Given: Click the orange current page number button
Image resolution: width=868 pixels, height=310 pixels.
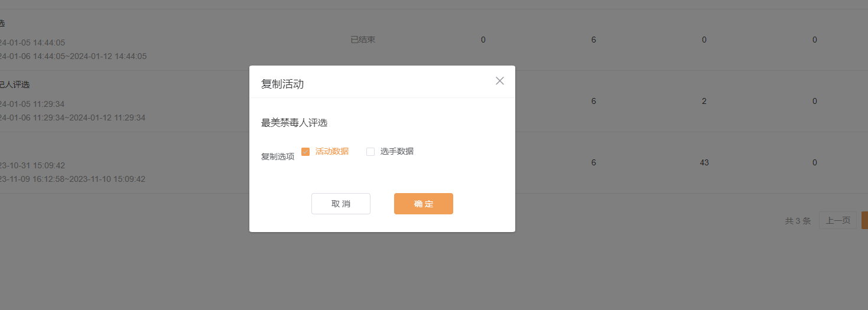Looking at the screenshot, I should tap(864, 220).
